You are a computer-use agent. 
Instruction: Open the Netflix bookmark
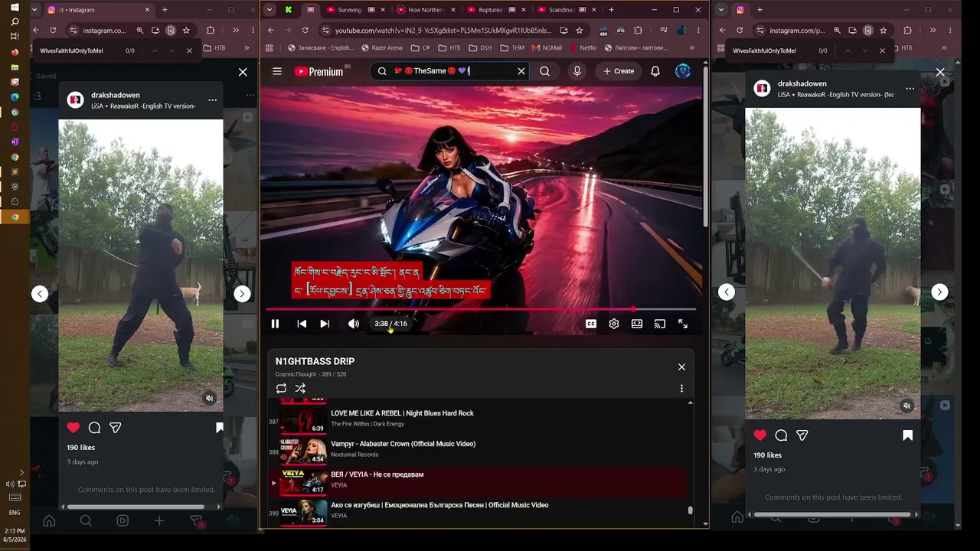coord(583,47)
